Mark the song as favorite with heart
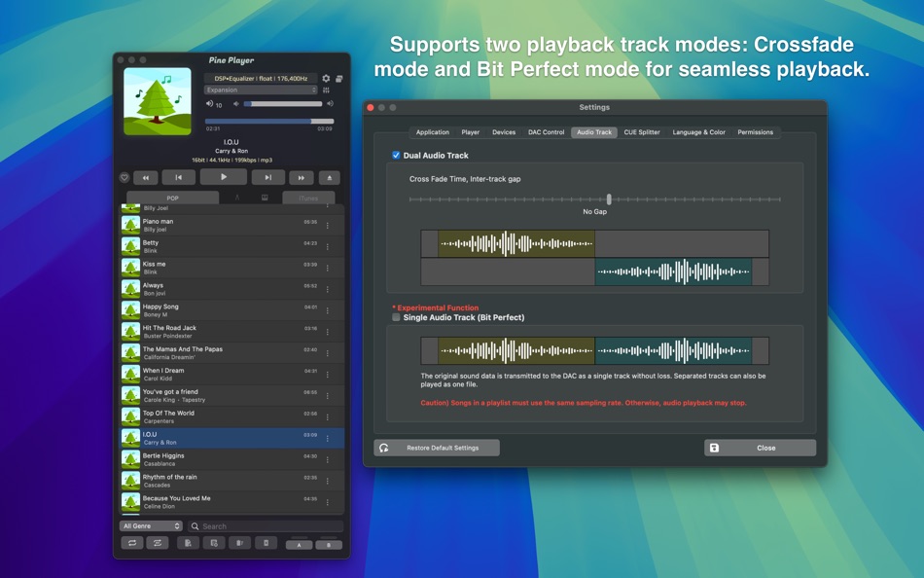Viewport: 924px width, 578px height. pos(124,177)
